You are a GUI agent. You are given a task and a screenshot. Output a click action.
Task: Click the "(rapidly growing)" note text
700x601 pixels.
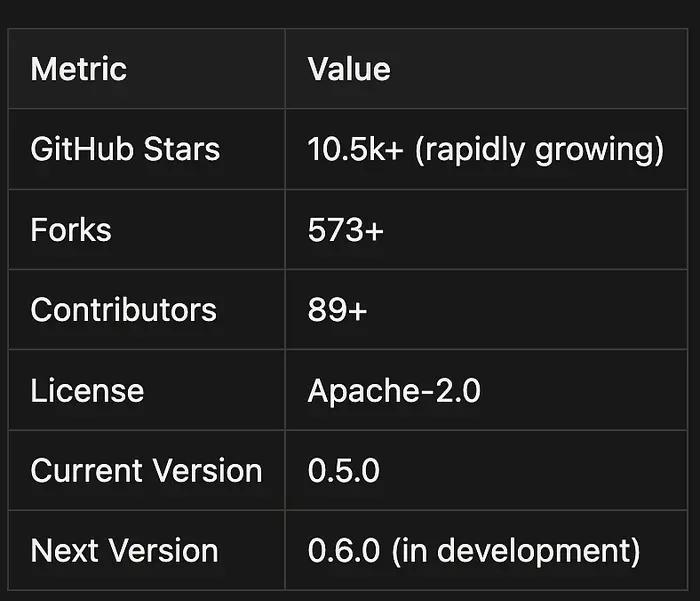click(x=539, y=150)
